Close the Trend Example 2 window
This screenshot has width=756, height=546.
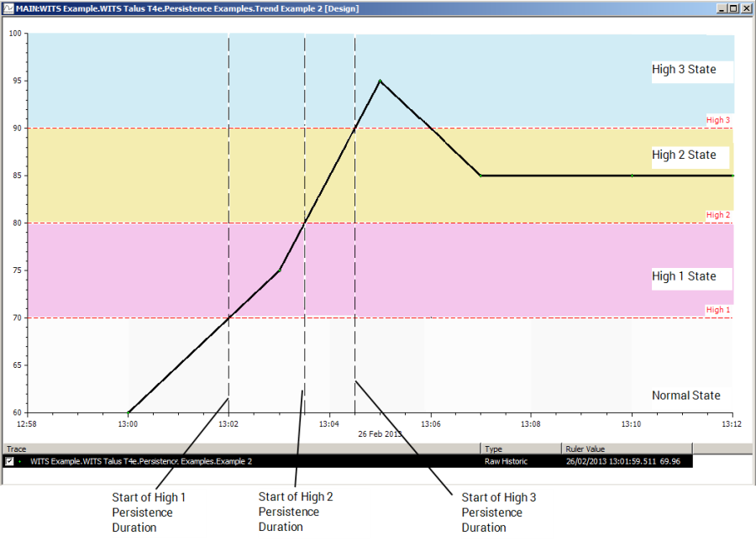coord(746,8)
